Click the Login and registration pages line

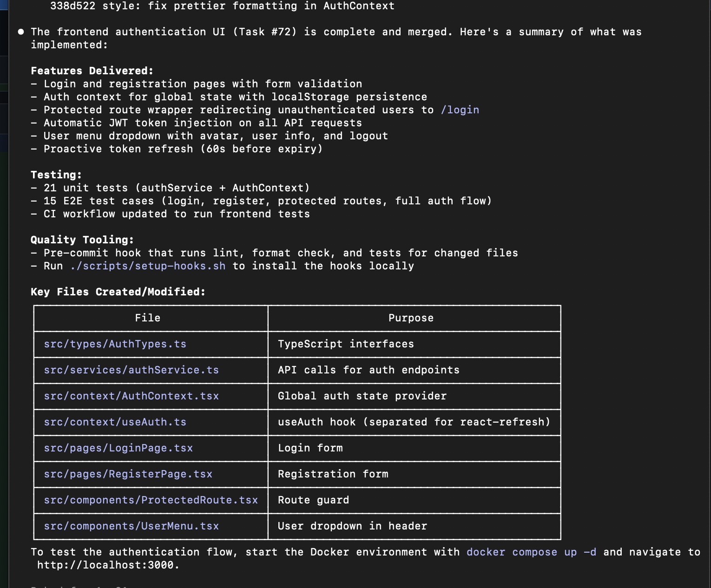(196, 84)
